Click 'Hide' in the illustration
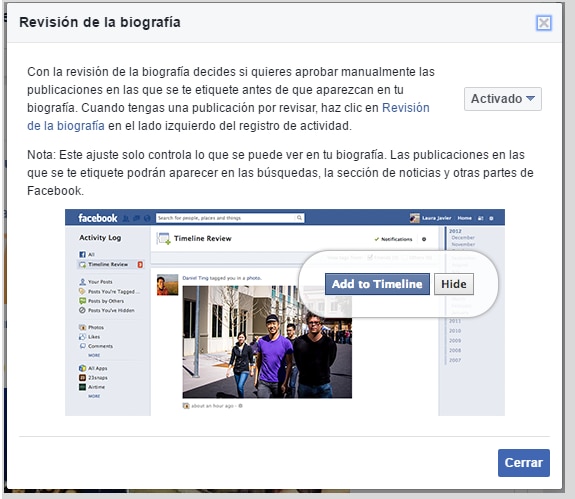Viewport: 575px width, 499px height. (454, 284)
